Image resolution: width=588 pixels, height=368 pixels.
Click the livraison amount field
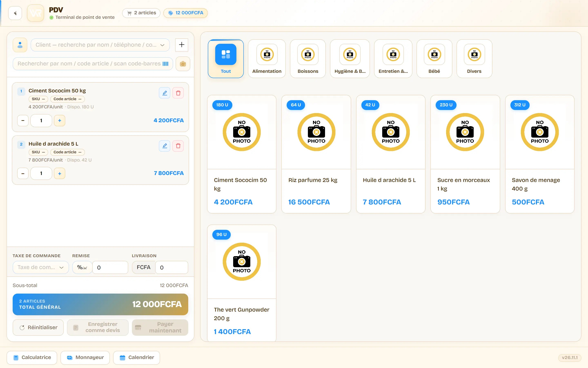[x=171, y=267]
